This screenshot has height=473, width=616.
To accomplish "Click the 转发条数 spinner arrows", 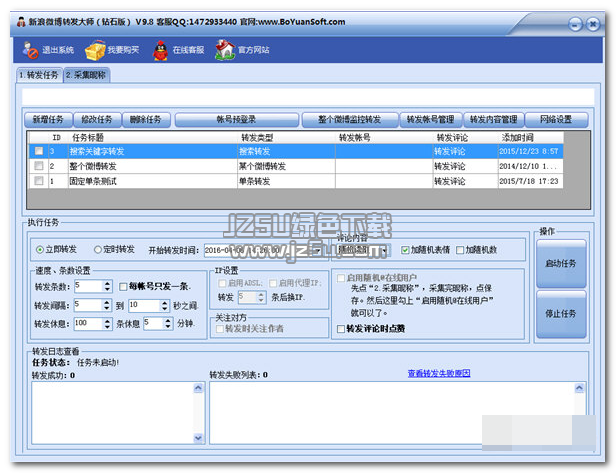I will pyautogui.click(x=107, y=286).
